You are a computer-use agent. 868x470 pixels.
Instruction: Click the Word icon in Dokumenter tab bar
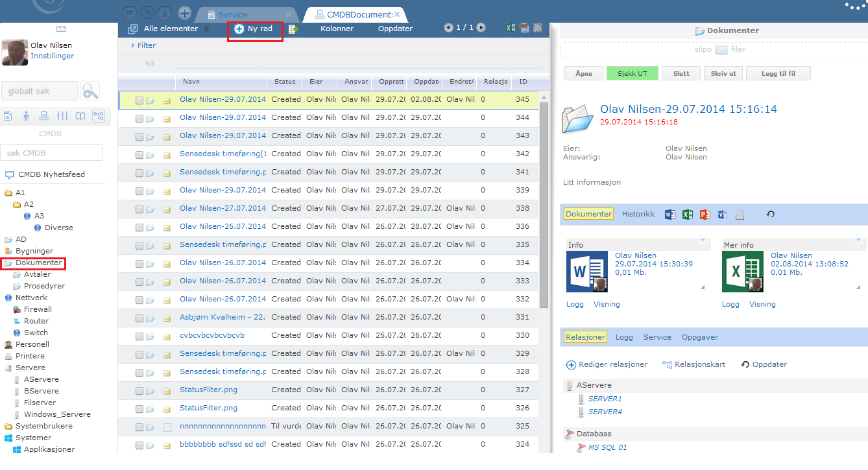tap(670, 215)
